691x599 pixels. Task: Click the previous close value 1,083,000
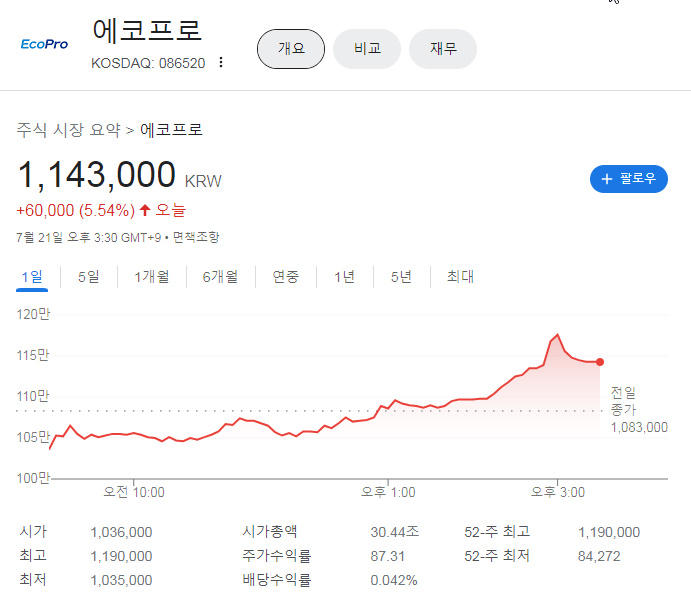point(639,428)
